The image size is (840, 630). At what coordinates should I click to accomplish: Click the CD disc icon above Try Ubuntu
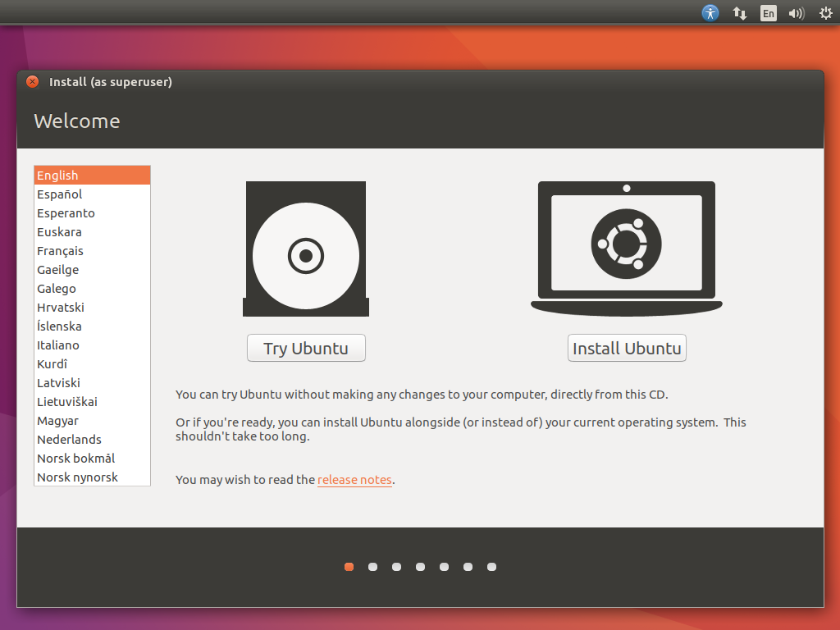(x=306, y=249)
